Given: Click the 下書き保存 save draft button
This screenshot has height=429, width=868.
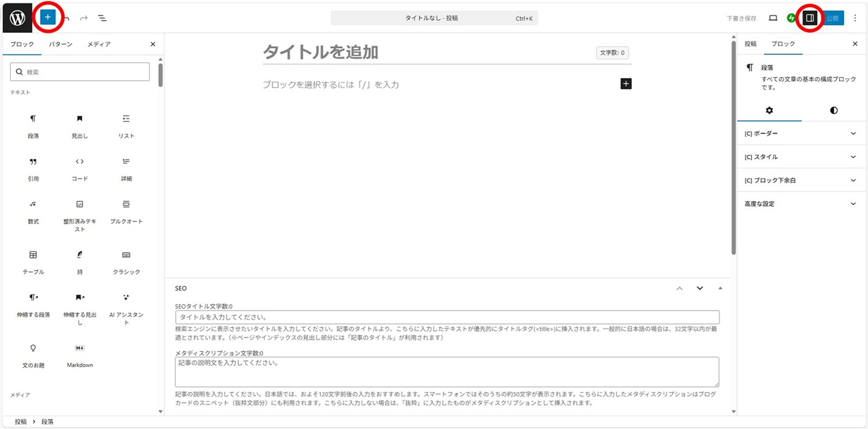Looking at the screenshot, I should 741,19.
